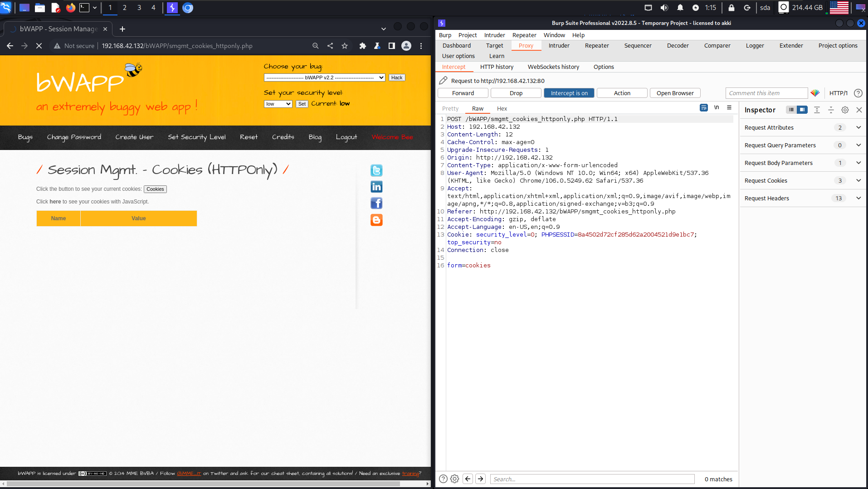Toggle the Intercept is on button
Screen dimensions: 868x489
pyautogui.click(x=569, y=93)
